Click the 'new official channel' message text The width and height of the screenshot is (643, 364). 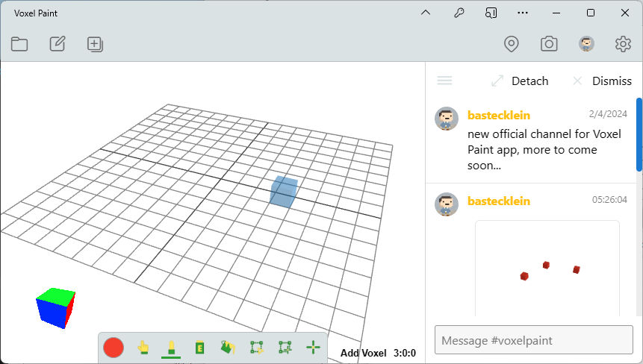pos(544,150)
